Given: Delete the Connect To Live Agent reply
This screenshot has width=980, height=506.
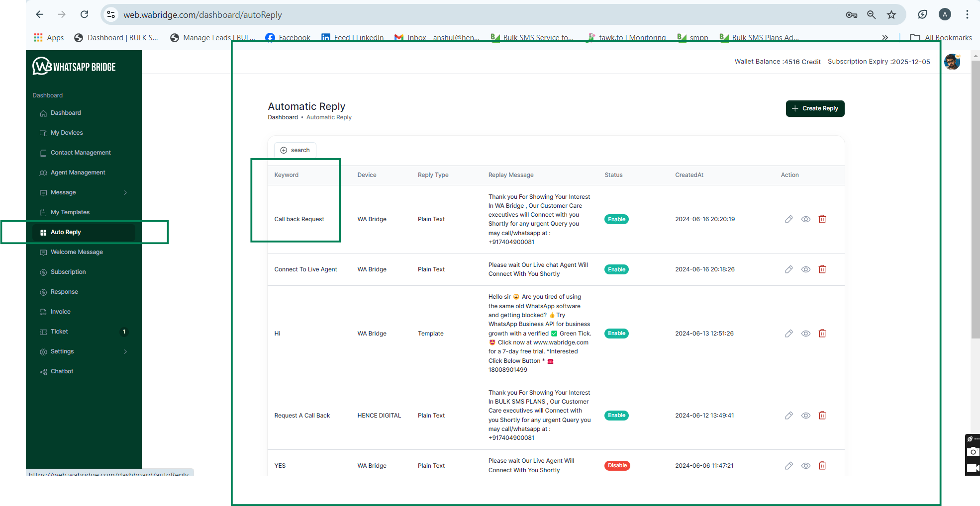Looking at the screenshot, I should tap(822, 269).
